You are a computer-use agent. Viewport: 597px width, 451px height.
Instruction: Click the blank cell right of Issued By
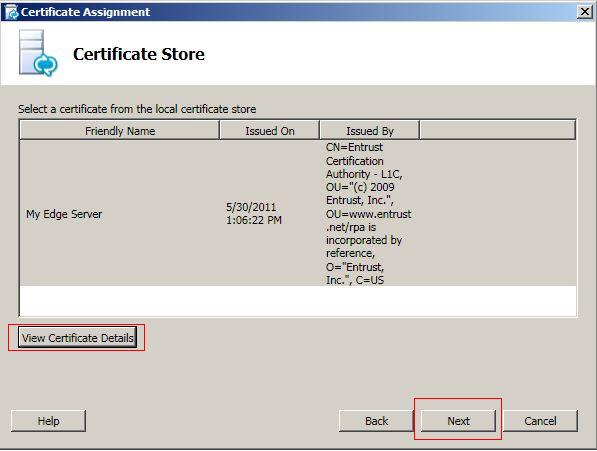498,214
